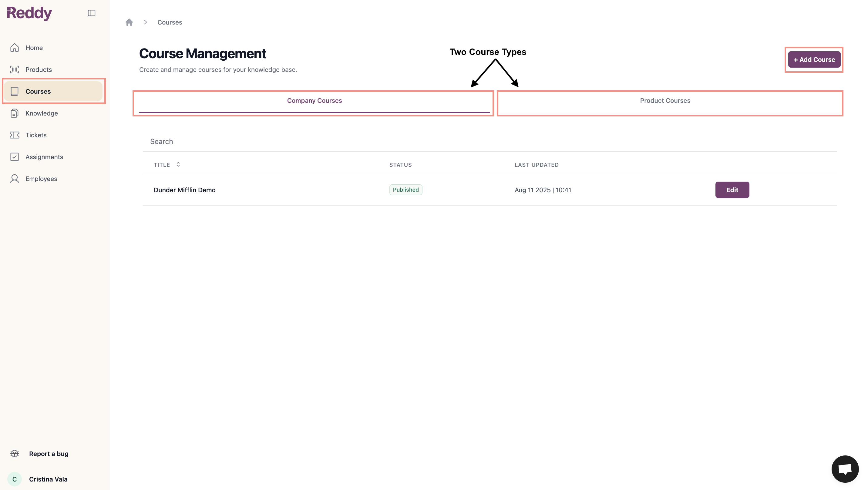This screenshot has width=868, height=490.
Task: Open the Employees section
Action: [x=41, y=179]
